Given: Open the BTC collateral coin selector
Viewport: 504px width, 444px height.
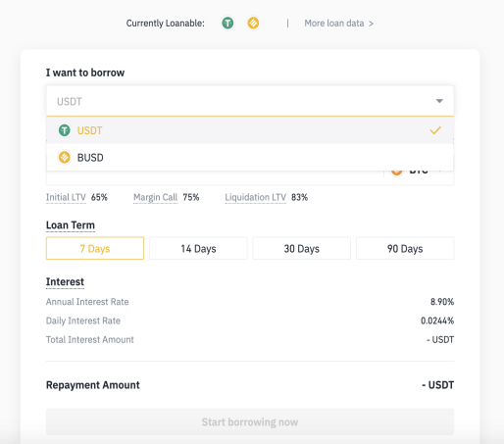Looking at the screenshot, I should point(419,173).
